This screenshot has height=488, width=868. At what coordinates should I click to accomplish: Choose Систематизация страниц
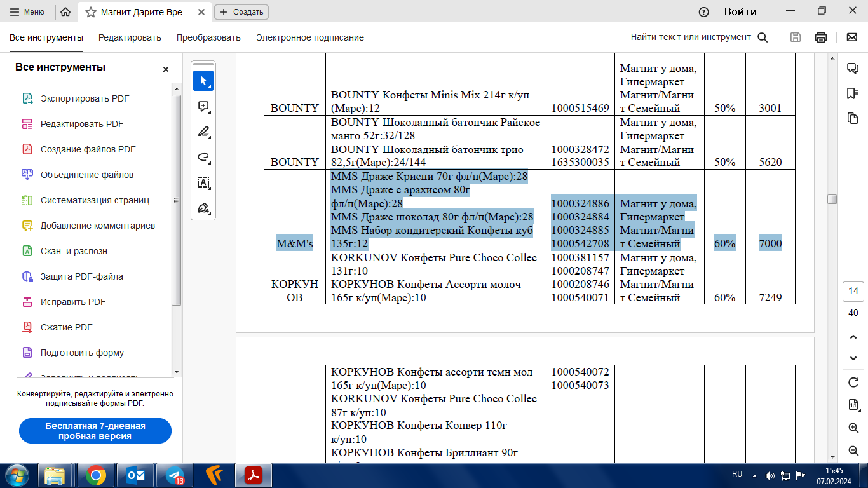pos(95,200)
